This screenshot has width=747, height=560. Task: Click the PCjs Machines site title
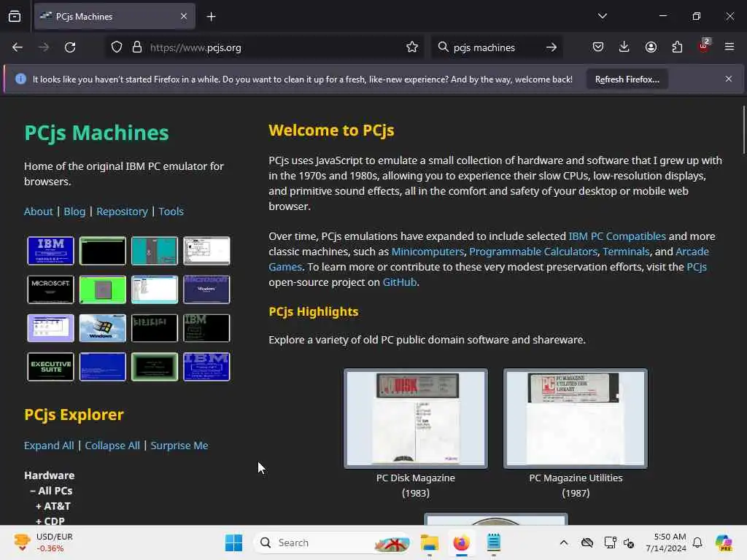[x=97, y=133]
